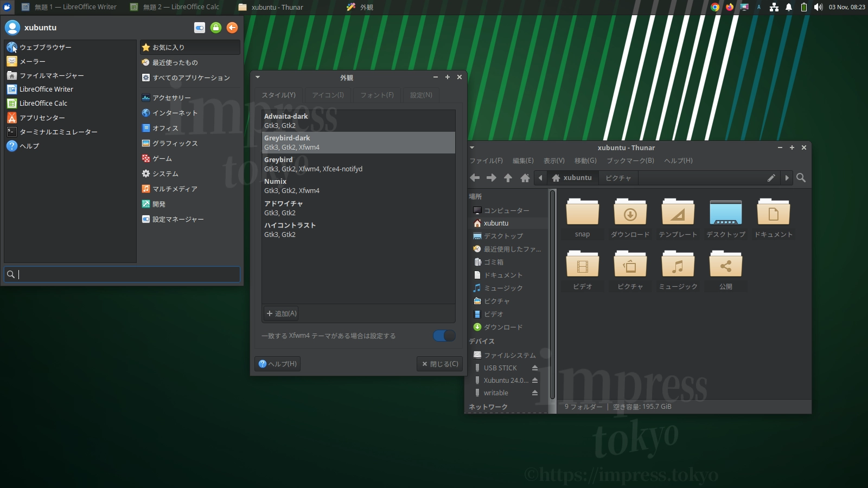The image size is (868, 488).
Task: Open ゴミ箱 in Thunar sidebar
Action: coord(508,262)
